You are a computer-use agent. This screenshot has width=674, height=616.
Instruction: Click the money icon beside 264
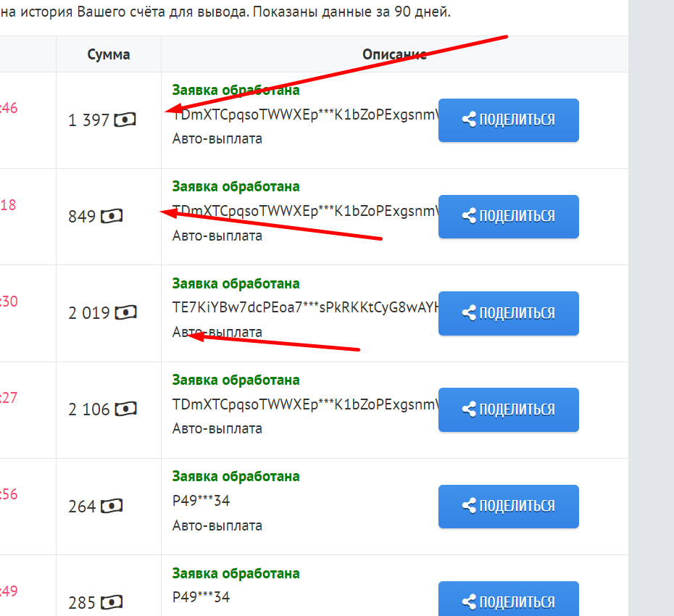click(112, 506)
